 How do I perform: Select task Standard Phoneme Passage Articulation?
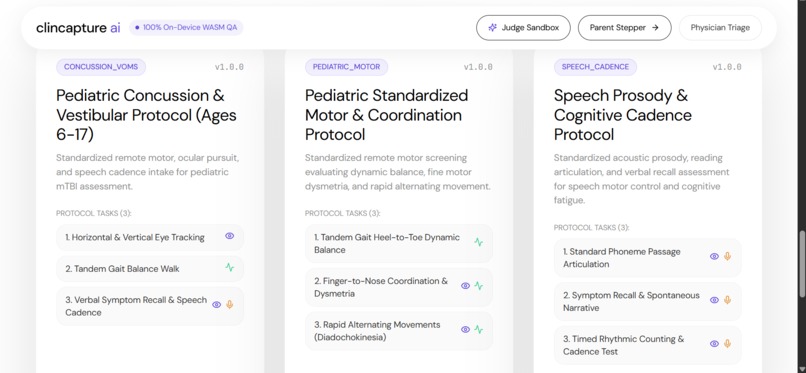coord(648,258)
